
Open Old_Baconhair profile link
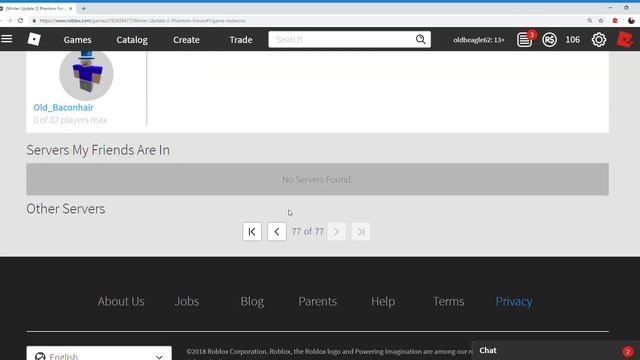click(x=63, y=107)
